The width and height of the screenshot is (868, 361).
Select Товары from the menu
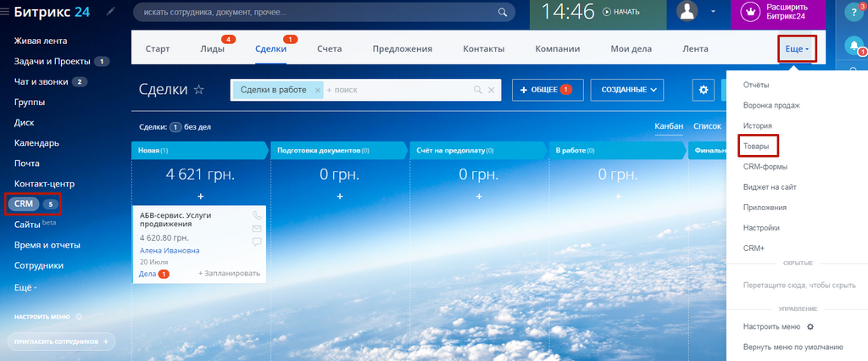[x=757, y=146]
